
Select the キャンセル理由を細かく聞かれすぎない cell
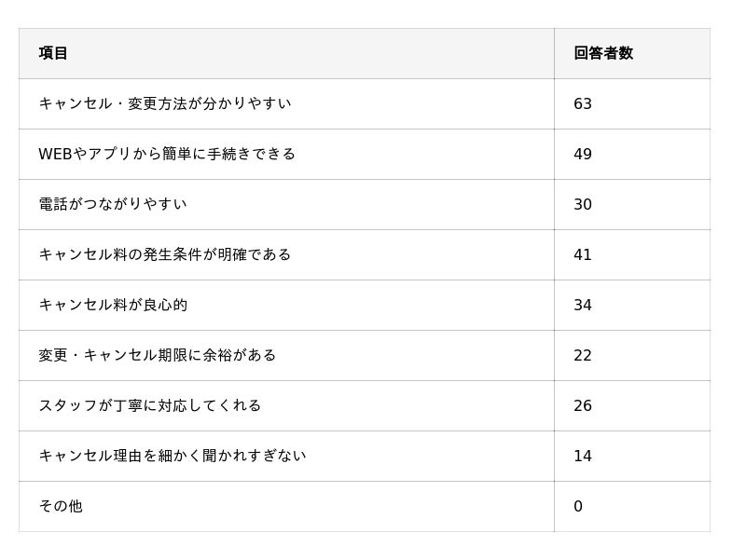click(x=173, y=456)
